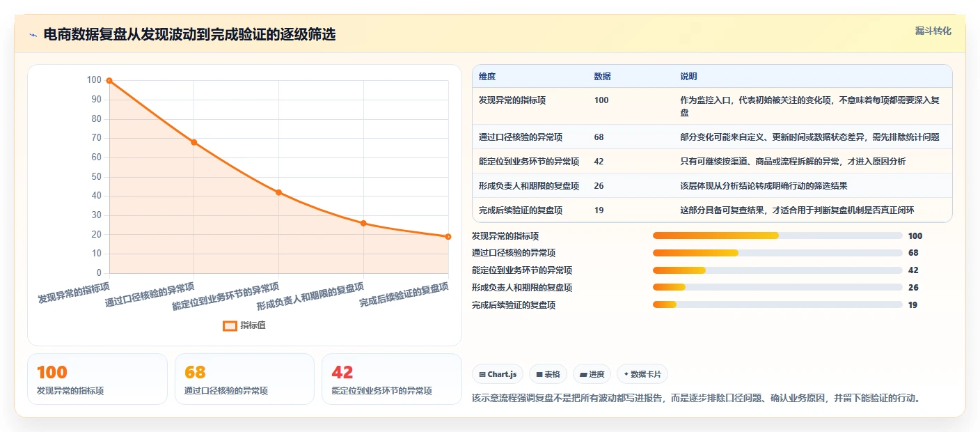
Task: Click table data value 100
Action: point(601,100)
